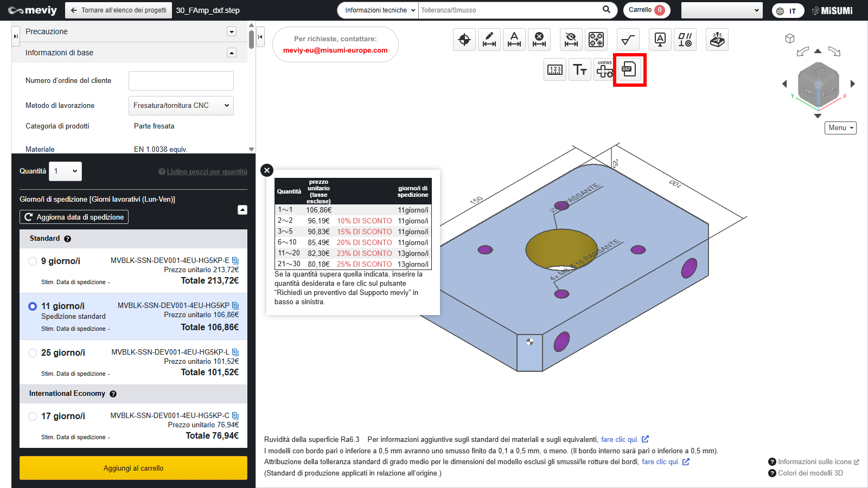This screenshot has width=868, height=488.
Task: Click the hide dimensions eye icon
Action: [x=571, y=40]
